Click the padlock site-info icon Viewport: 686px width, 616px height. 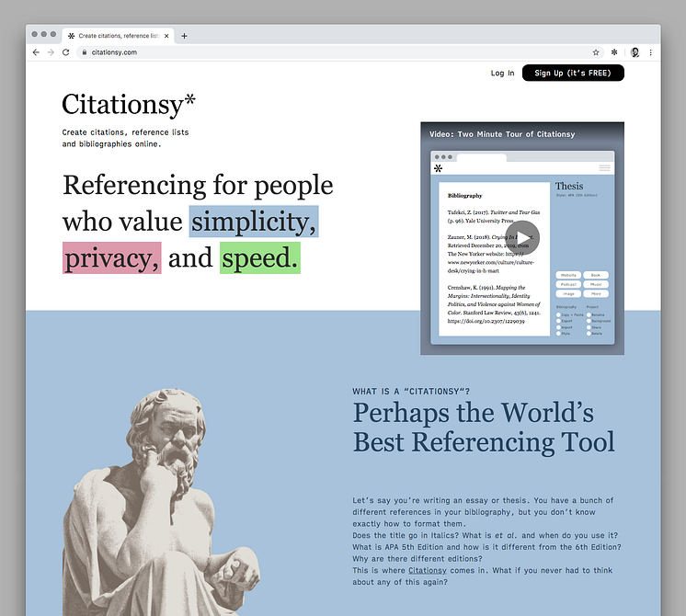(x=85, y=52)
